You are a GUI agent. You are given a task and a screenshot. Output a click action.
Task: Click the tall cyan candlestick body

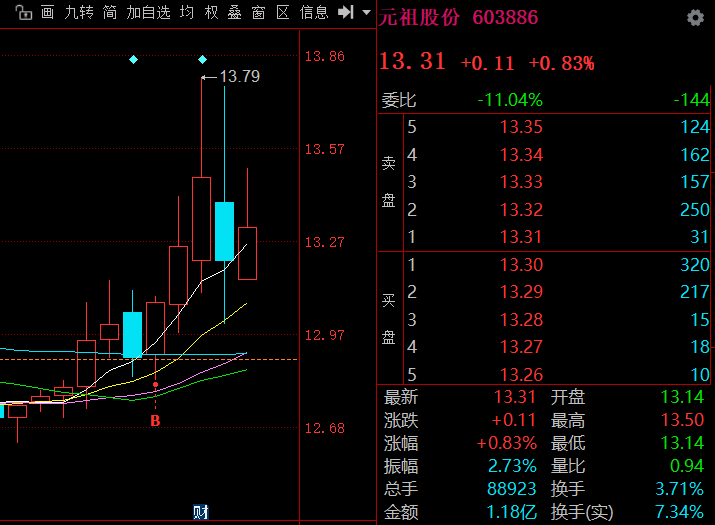[224, 231]
